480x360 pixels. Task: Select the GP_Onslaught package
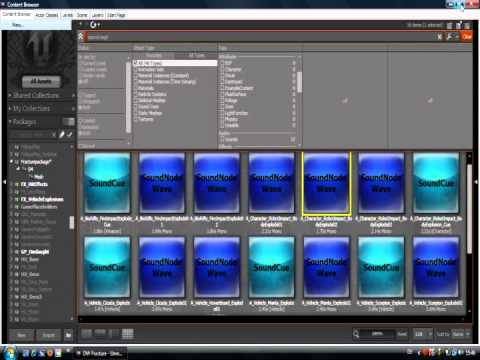(35, 252)
